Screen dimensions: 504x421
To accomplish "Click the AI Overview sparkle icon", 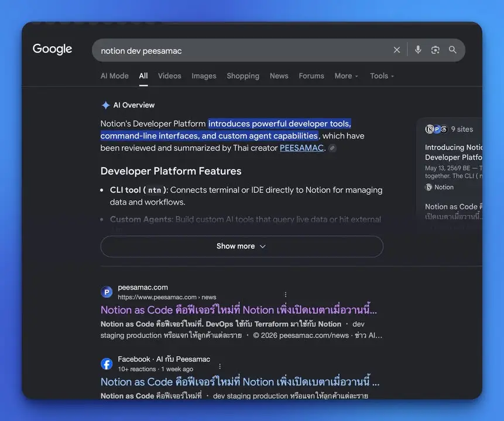I will (x=105, y=105).
